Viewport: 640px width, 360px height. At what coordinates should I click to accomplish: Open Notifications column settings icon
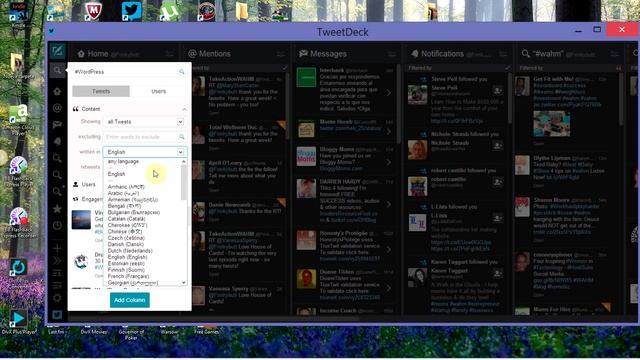pyautogui.click(x=503, y=54)
